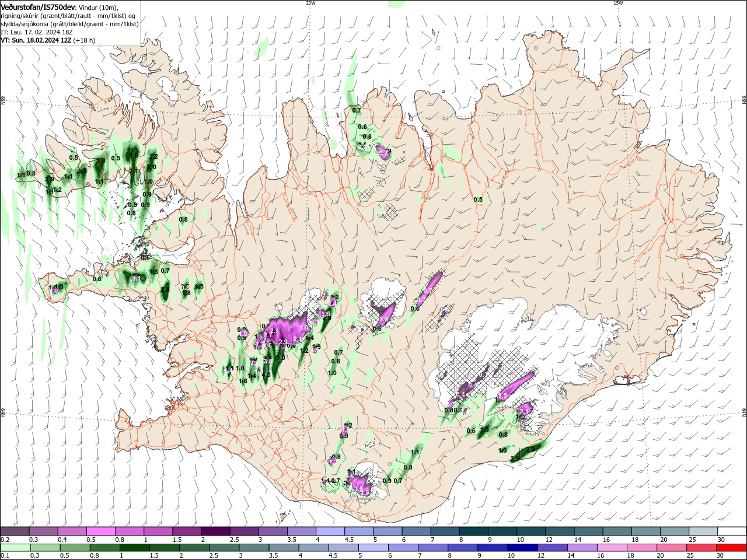The height and width of the screenshot is (560, 747).
Task: Click the 'slydda/snjókoma' legend description line
Action: tap(69, 24)
